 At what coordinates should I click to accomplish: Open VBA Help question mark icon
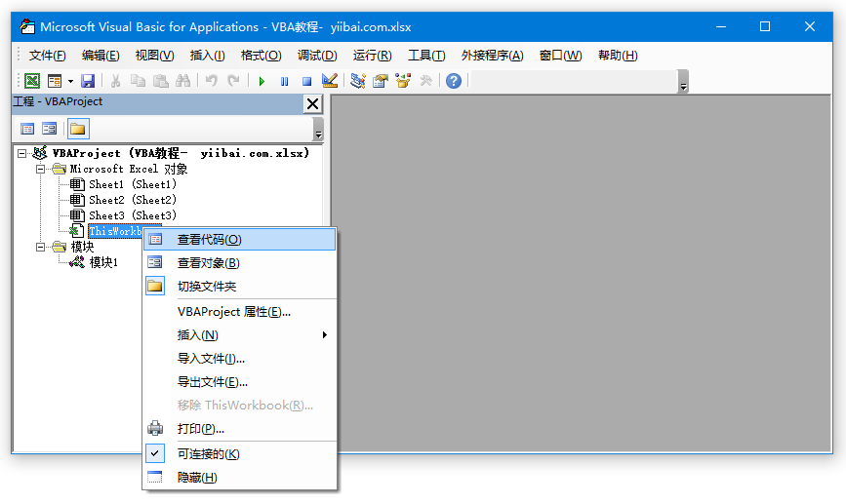pyautogui.click(x=454, y=81)
